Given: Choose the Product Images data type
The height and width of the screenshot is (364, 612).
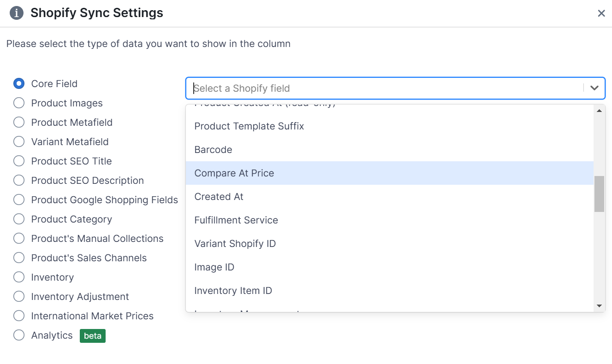Looking at the screenshot, I should pyautogui.click(x=18, y=103).
